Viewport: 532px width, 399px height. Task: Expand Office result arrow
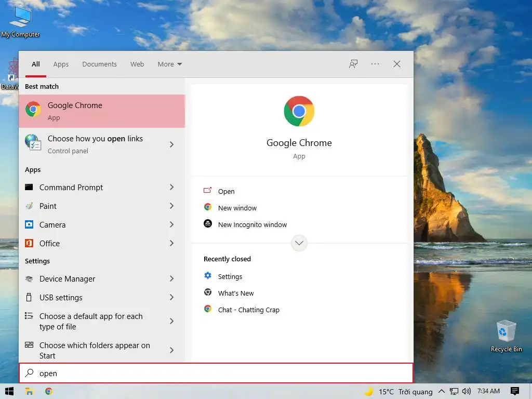(171, 243)
